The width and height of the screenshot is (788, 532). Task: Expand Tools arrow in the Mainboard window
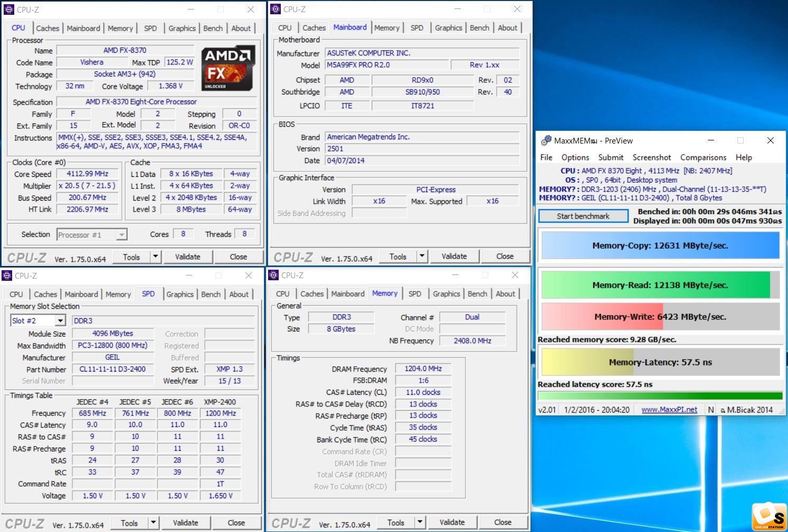(422, 256)
